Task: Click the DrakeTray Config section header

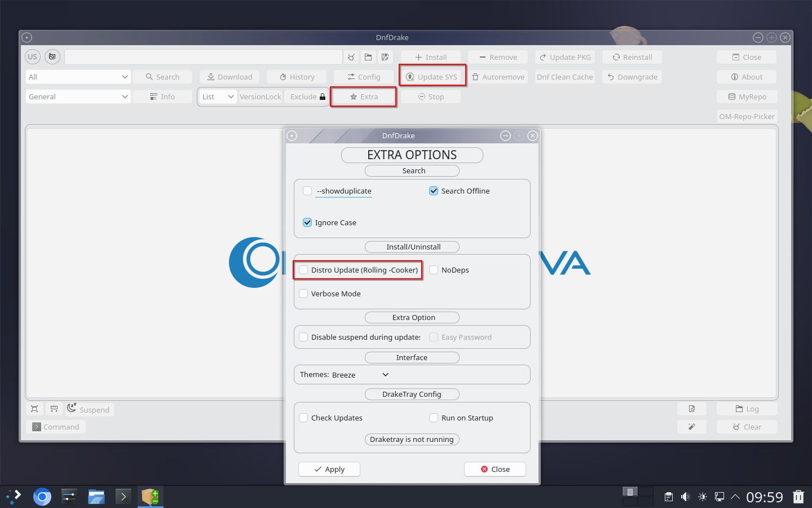Action: click(412, 394)
